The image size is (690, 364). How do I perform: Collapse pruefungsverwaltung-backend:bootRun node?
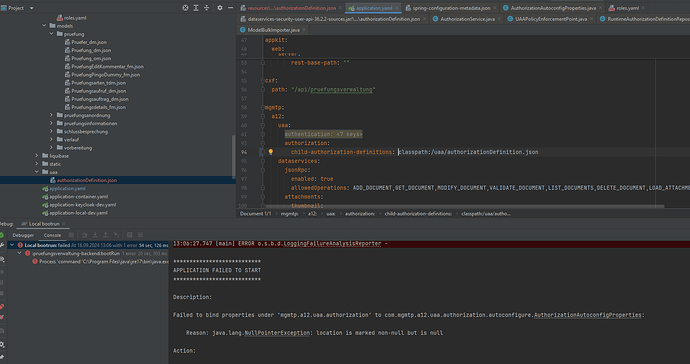(x=19, y=254)
